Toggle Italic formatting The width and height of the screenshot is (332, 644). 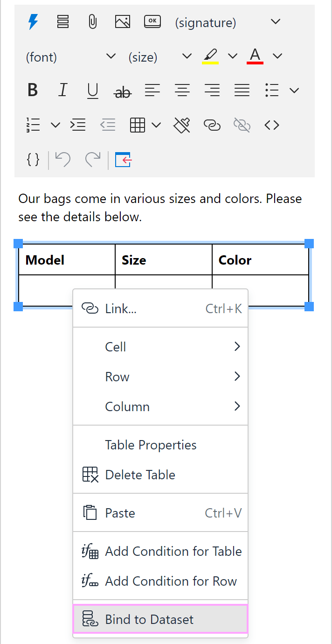tap(62, 90)
